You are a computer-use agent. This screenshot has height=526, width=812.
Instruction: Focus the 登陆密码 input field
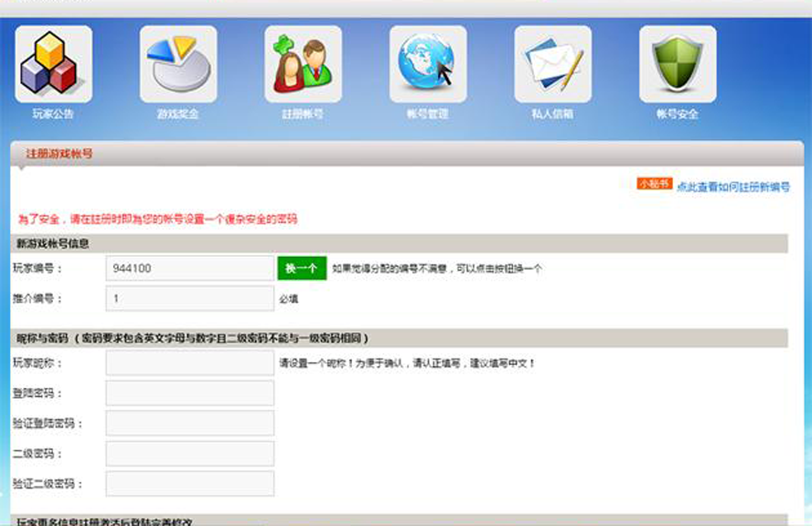[x=190, y=392]
